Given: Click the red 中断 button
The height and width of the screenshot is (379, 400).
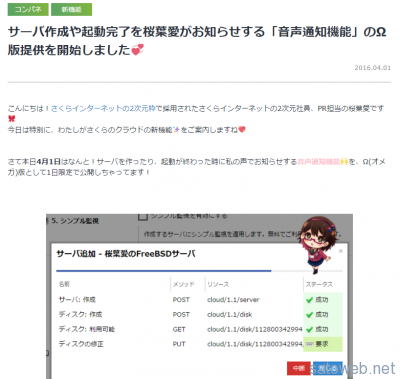Looking at the screenshot, I should click(x=299, y=368).
